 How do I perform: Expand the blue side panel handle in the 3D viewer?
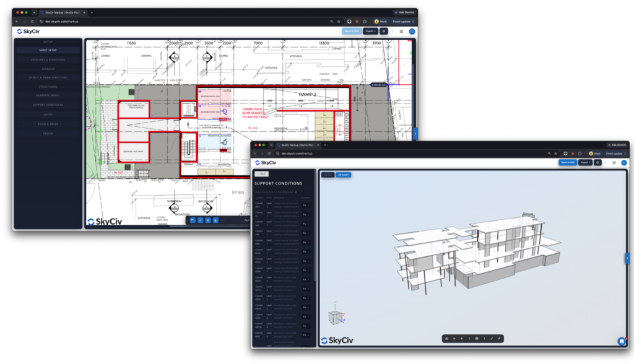pos(627,258)
